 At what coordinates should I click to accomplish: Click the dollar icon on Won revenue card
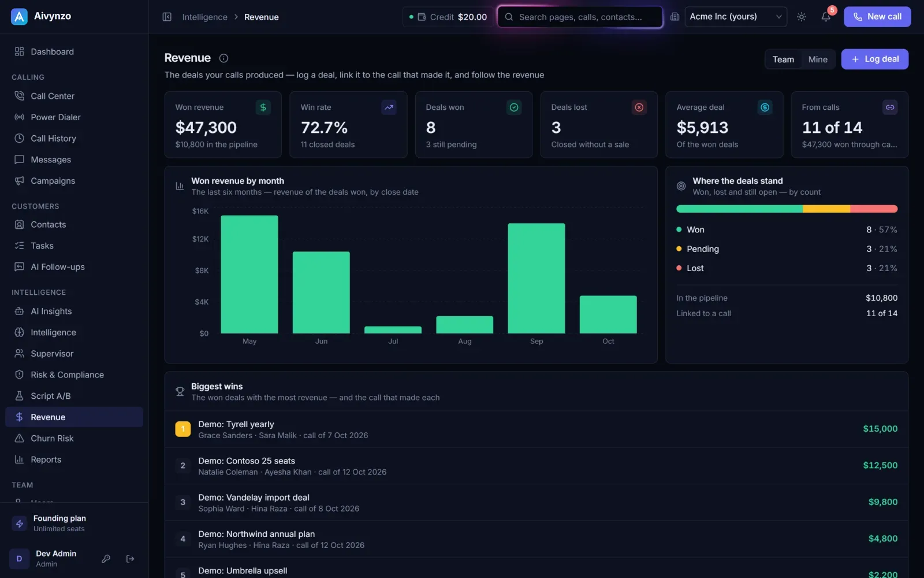pyautogui.click(x=263, y=108)
